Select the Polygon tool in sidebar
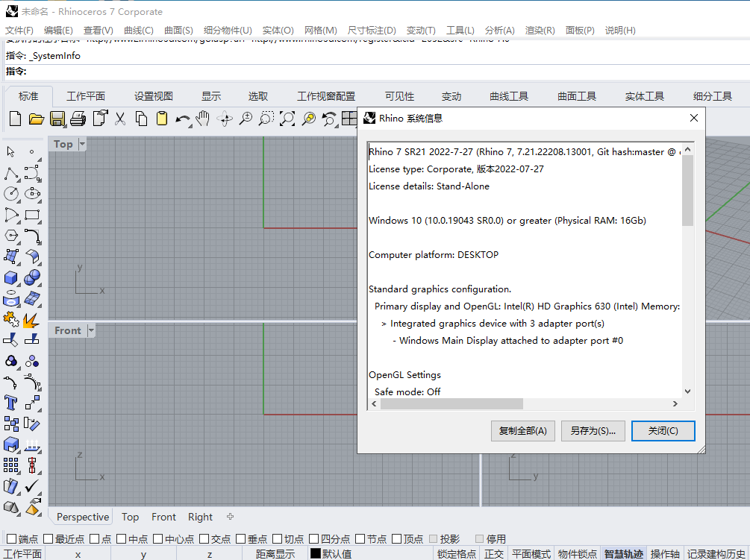Screen dimensions: 750x560 pyautogui.click(x=11, y=236)
